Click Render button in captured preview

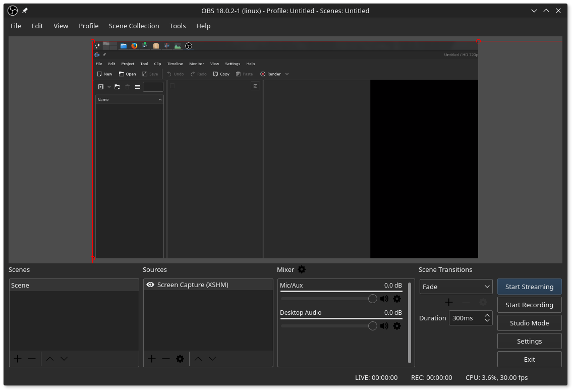coord(270,74)
